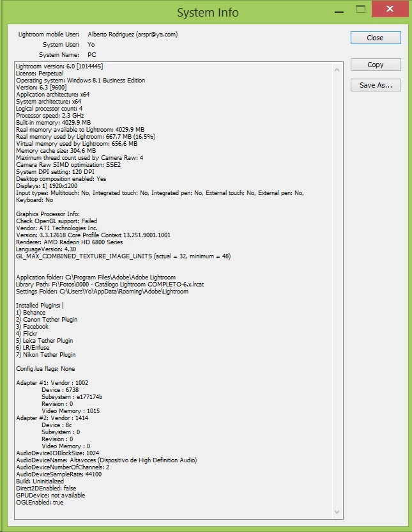
Task: Open Save As... to export system info
Action: tap(376, 85)
